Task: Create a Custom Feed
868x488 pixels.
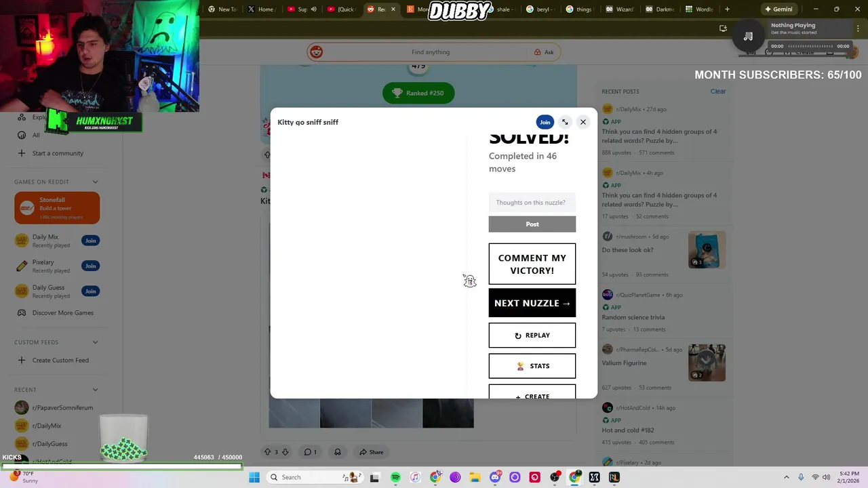Action: 53,361
